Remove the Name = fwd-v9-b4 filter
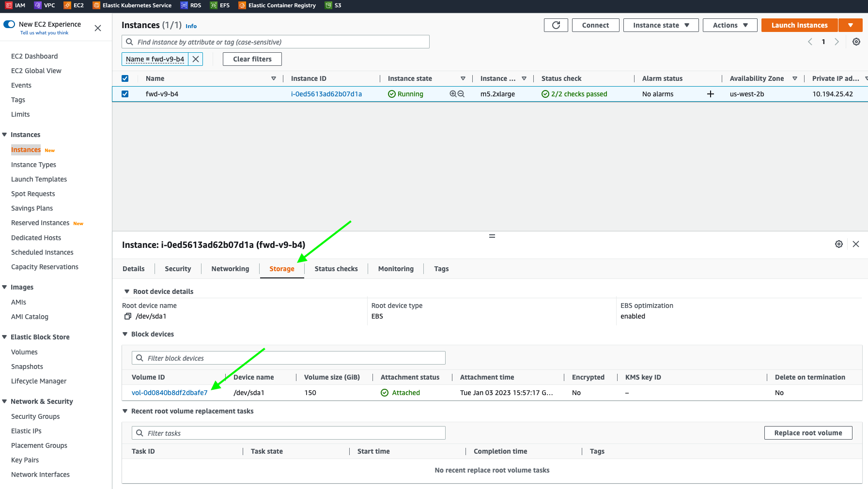 click(196, 59)
